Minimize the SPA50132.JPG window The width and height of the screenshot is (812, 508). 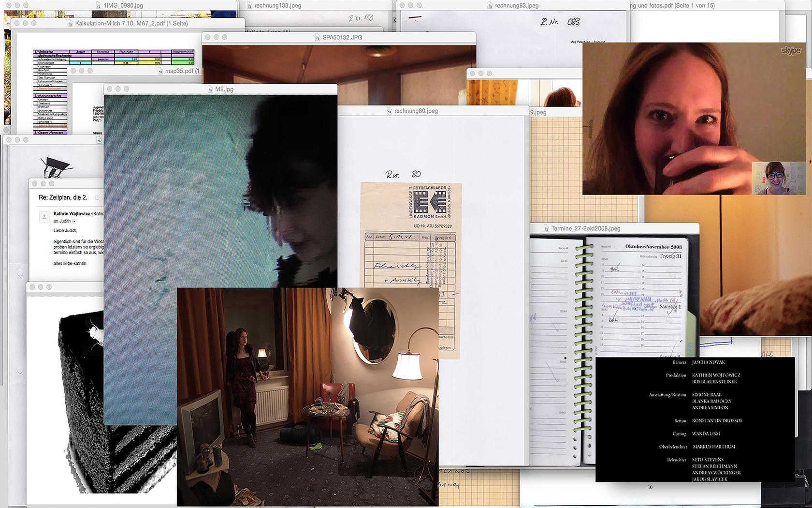[216, 37]
